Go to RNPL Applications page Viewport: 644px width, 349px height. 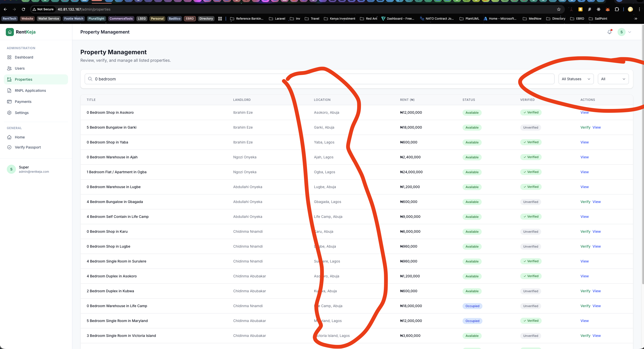point(30,91)
